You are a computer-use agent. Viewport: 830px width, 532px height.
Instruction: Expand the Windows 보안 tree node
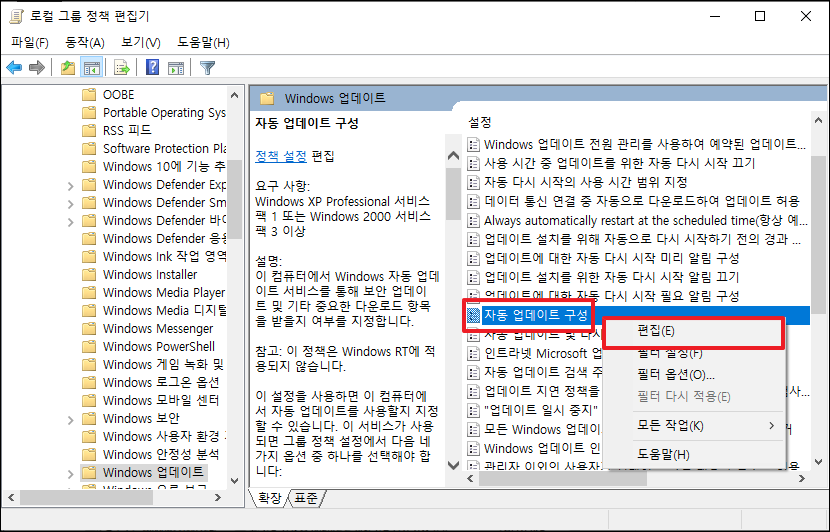click(70, 420)
